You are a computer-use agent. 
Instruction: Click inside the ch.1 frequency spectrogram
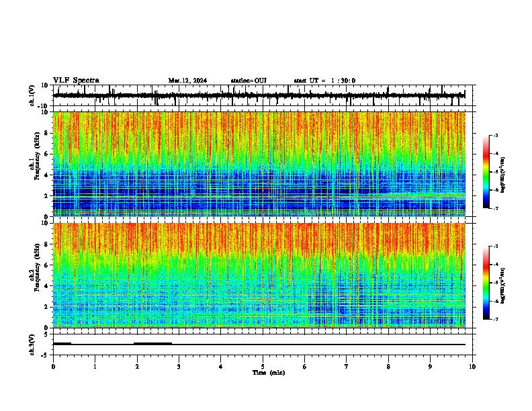pyautogui.click(x=259, y=164)
